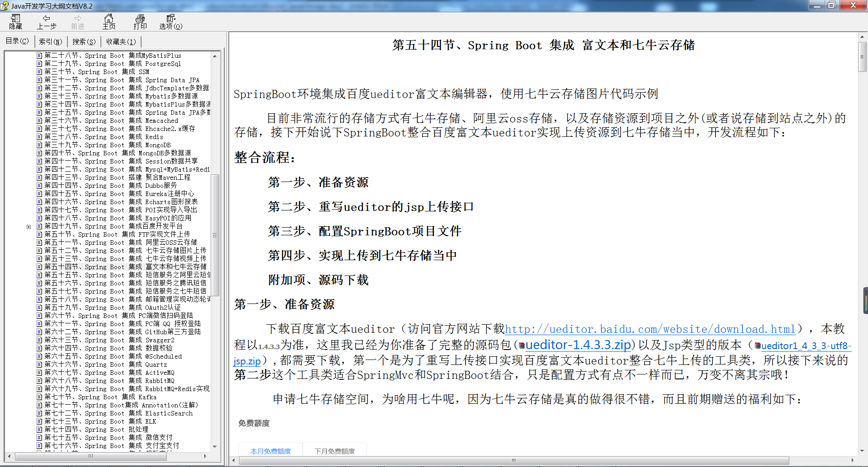Click page icon for 第三十六节 Memcached
The width and height of the screenshot is (868, 467).
coord(39,121)
